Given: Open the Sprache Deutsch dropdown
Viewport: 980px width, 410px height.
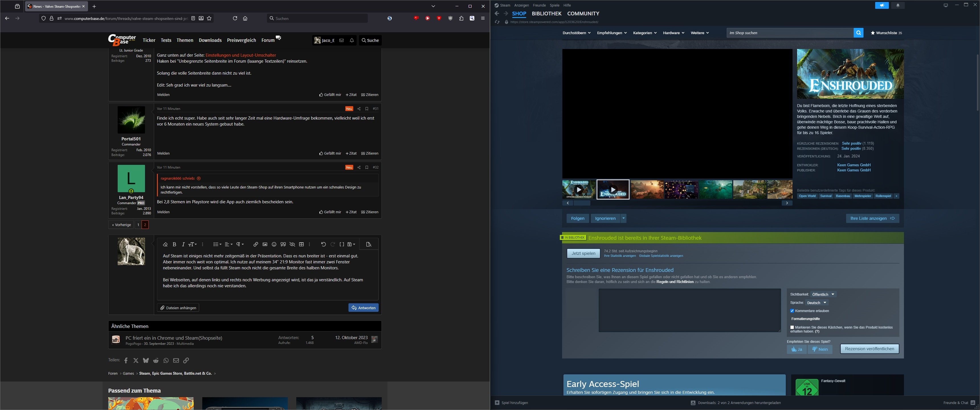Looking at the screenshot, I should [816, 303].
